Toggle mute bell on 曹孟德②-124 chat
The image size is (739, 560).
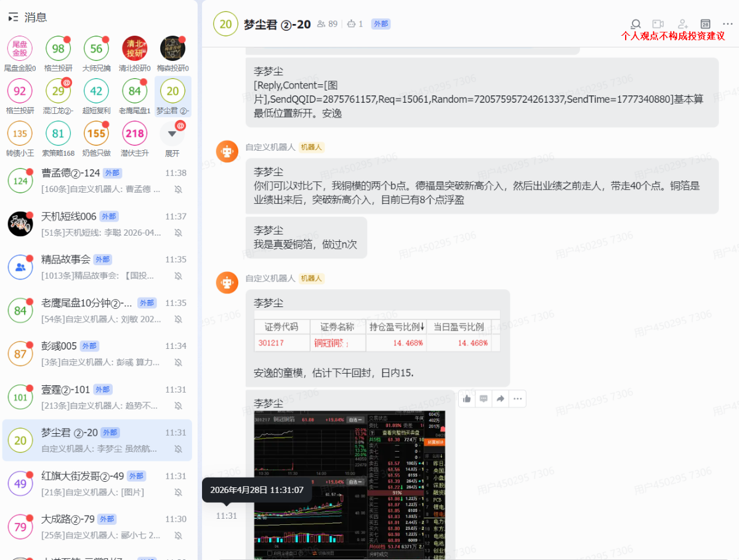click(178, 190)
